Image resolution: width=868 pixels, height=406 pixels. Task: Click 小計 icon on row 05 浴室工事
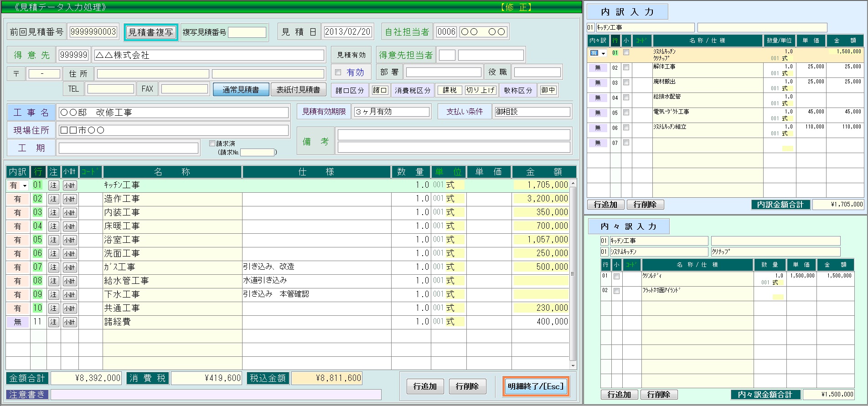pyautogui.click(x=69, y=240)
